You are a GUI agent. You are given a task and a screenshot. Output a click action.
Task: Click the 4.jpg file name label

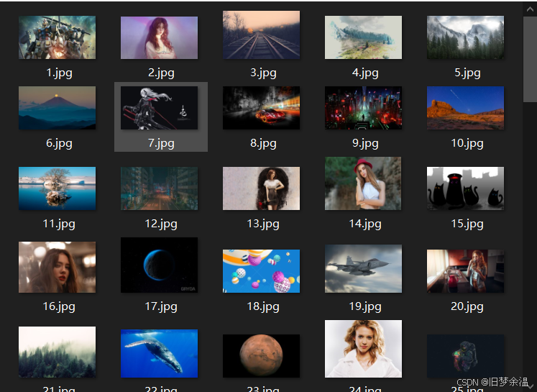(x=365, y=73)
